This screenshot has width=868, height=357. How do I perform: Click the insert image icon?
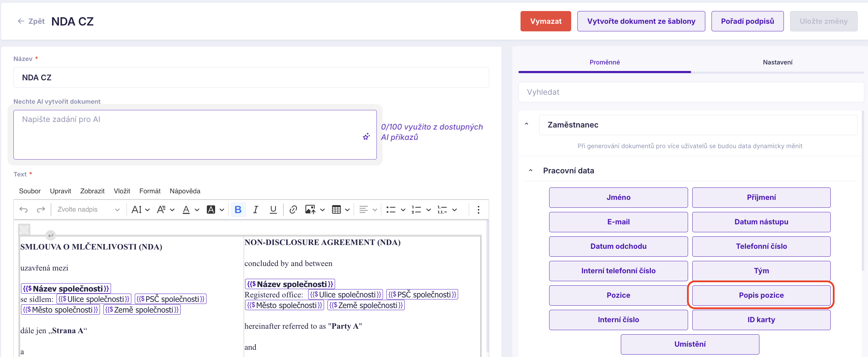pos(310,210)
